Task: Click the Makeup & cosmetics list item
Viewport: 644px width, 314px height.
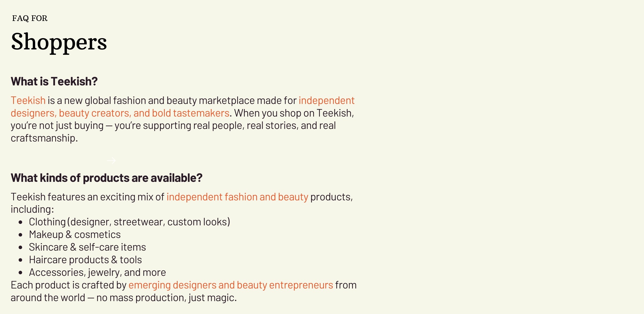Action: point(75,234)
